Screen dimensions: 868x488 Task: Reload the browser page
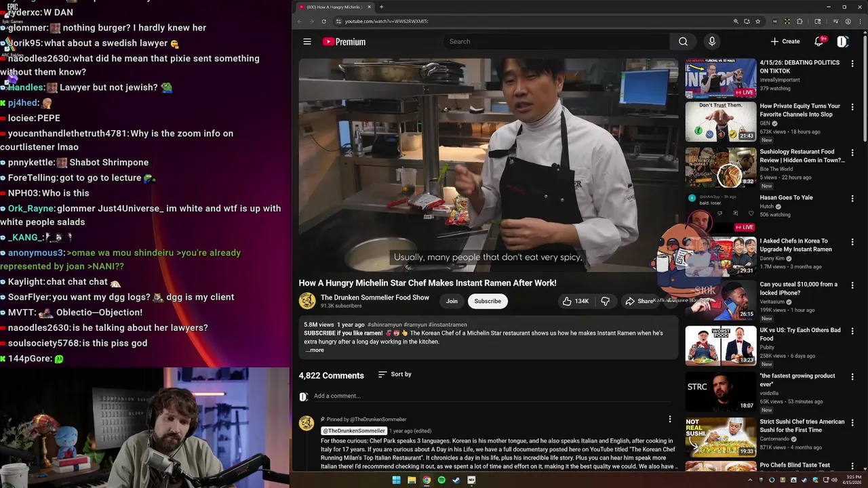tap(323, 21)
